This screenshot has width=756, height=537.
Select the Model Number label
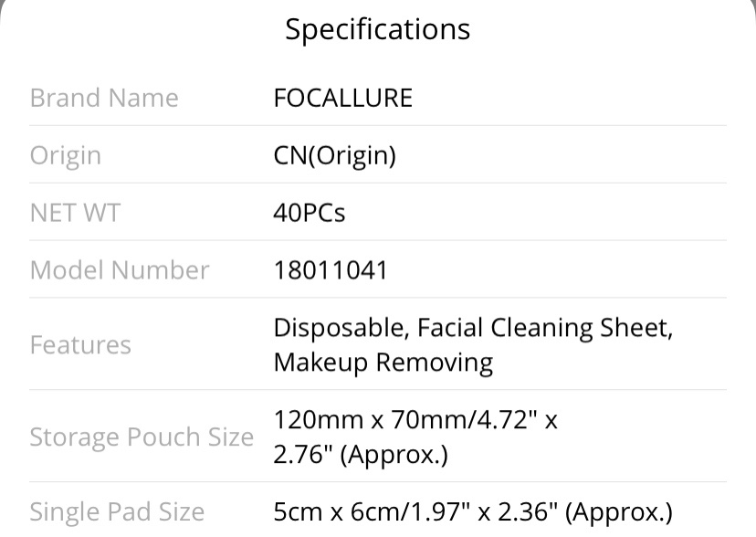[x=120, y=270]
